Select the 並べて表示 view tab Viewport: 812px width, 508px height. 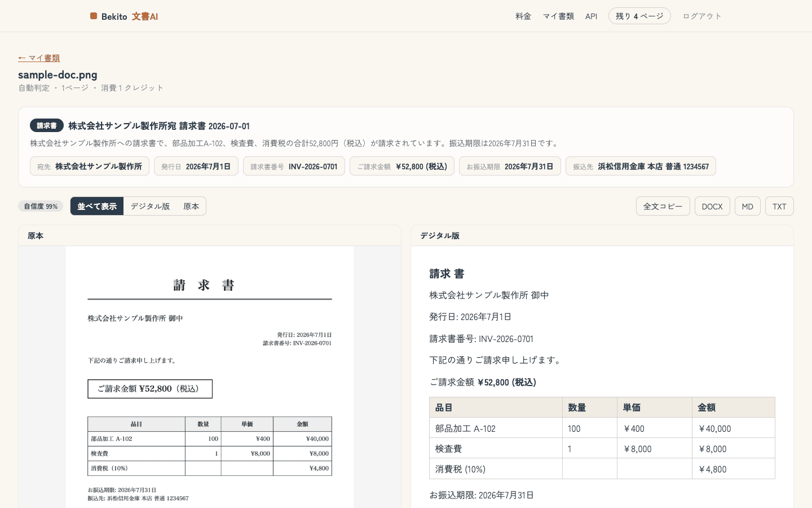[97, 206]
